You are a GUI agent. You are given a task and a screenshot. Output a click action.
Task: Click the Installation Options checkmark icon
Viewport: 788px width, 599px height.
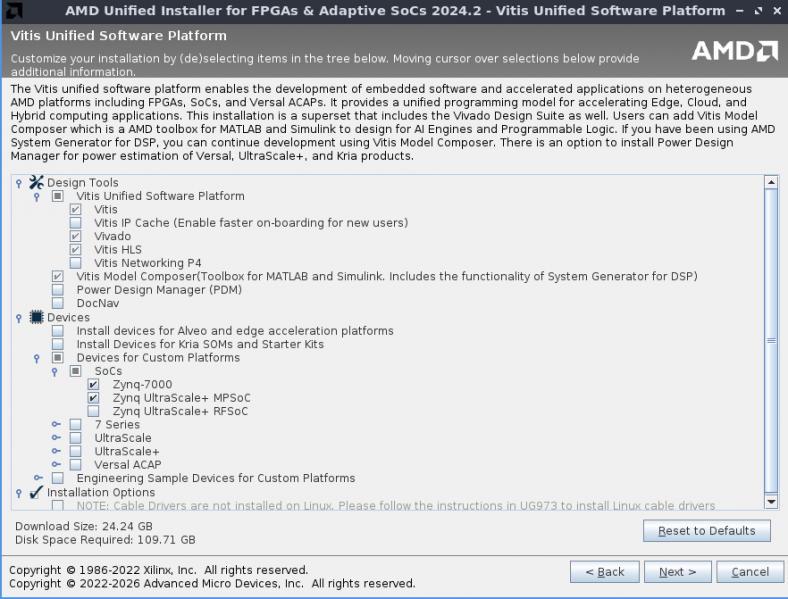click(x=36, y=492)
